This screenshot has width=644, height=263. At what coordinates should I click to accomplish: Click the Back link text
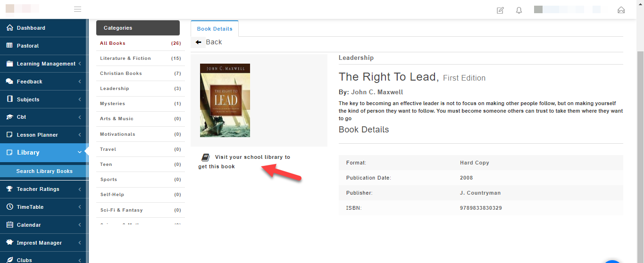pyautogui.click(x=214, y=42)
